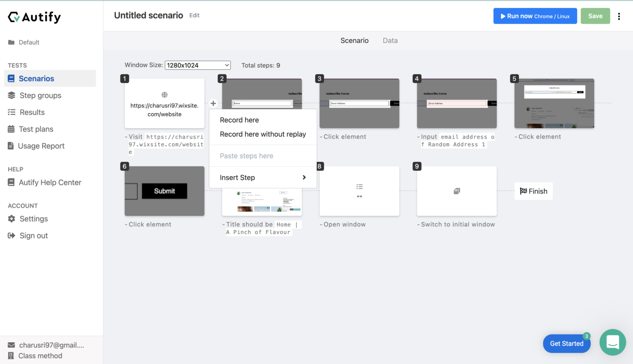Click the Autify logo

(34, 17)
